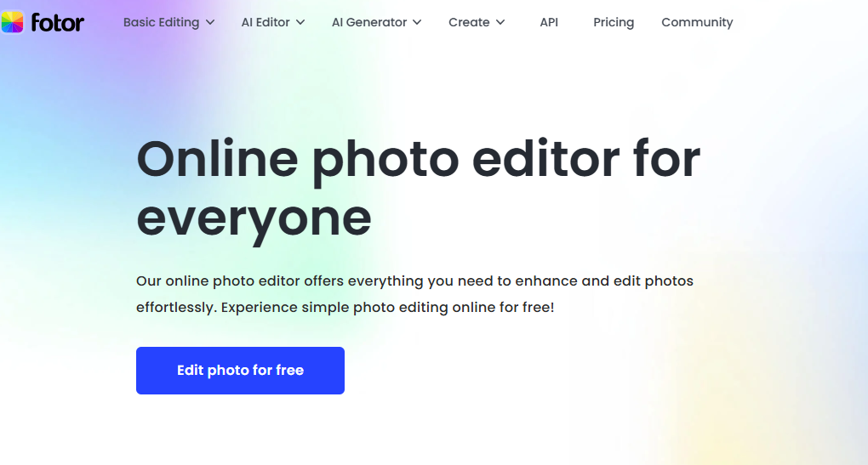The width and height of the screenshot is (868, 465).
Task: Click the Experience simple photo editing sentence
Action: point(387,308)
